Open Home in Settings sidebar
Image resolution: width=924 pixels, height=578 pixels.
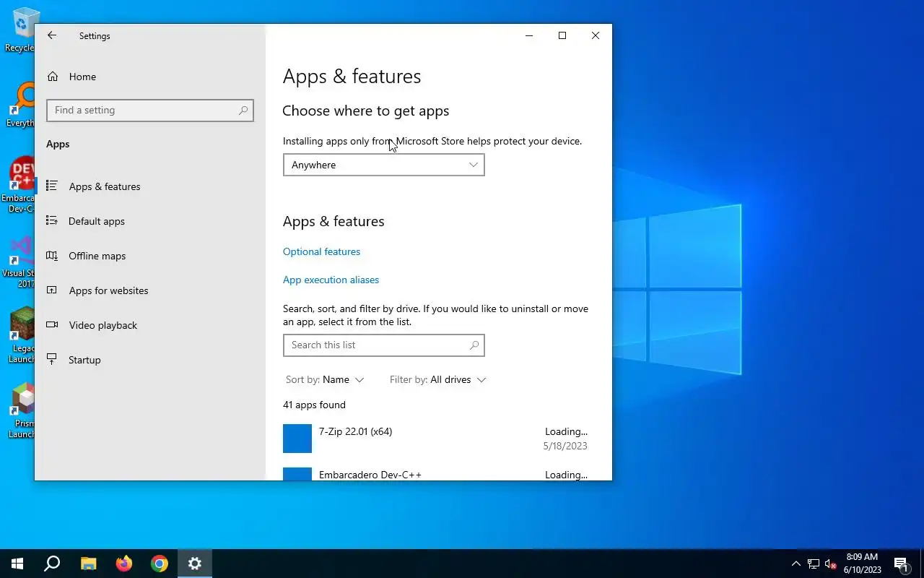150,77
